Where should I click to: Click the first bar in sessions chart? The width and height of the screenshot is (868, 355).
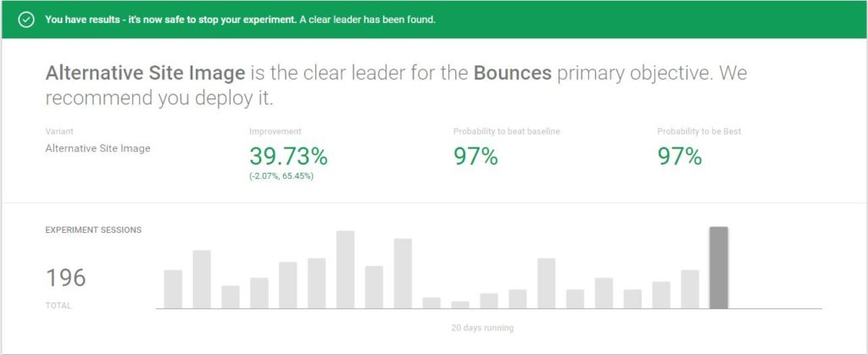(173, 289)
